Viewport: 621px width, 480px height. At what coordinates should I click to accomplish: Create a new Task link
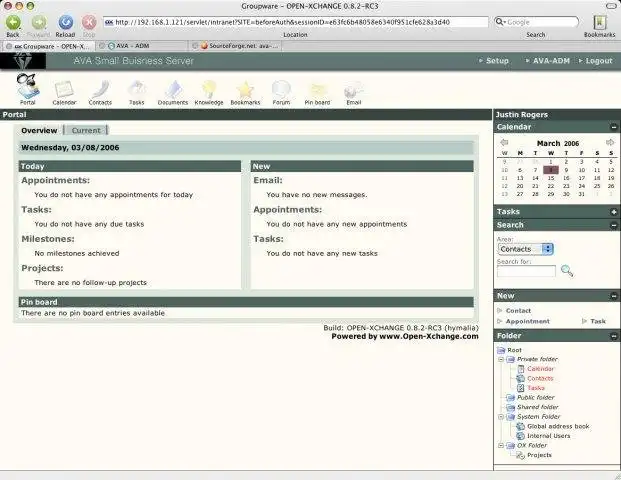[598, 321]
